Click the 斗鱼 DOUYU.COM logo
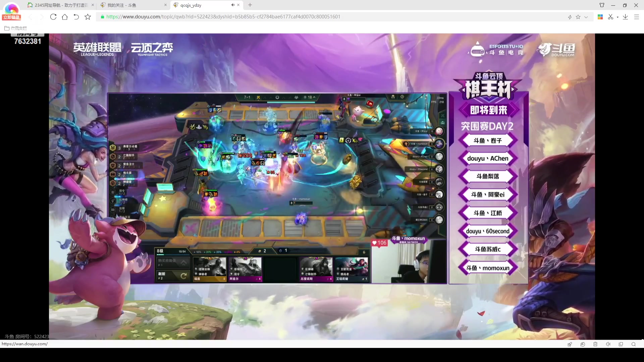 coord(556,50)
